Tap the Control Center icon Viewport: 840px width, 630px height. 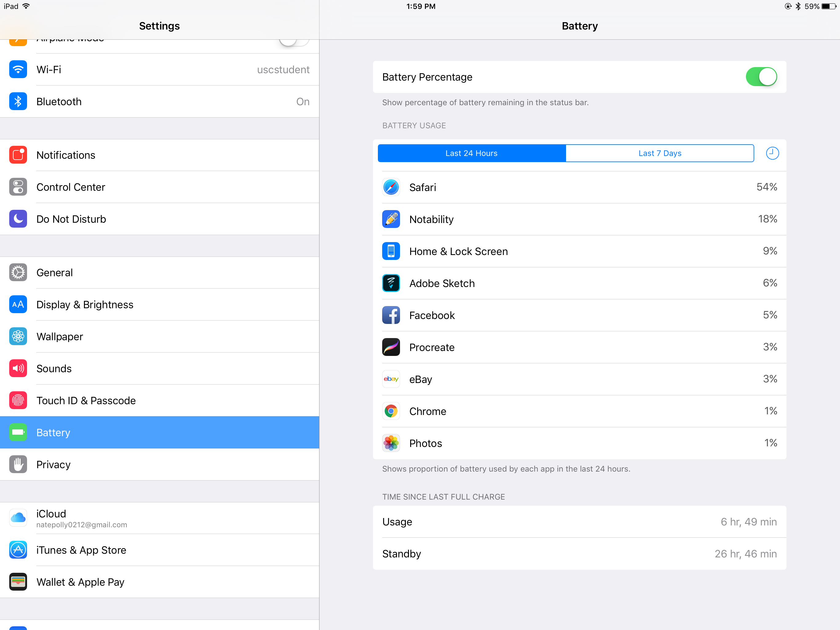[x=18, y=187]
